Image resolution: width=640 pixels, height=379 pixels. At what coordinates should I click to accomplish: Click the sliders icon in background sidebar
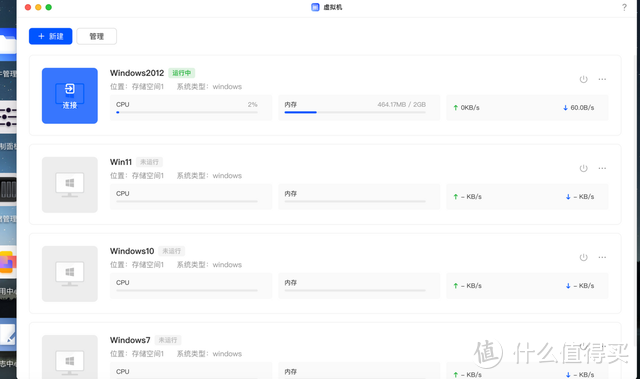(x=8, y=116)
